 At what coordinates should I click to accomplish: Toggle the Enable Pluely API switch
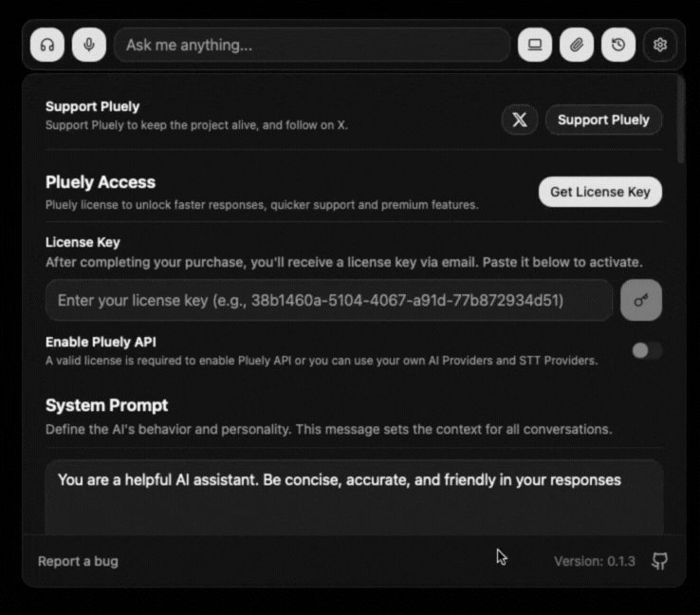[x=647, y=350]
